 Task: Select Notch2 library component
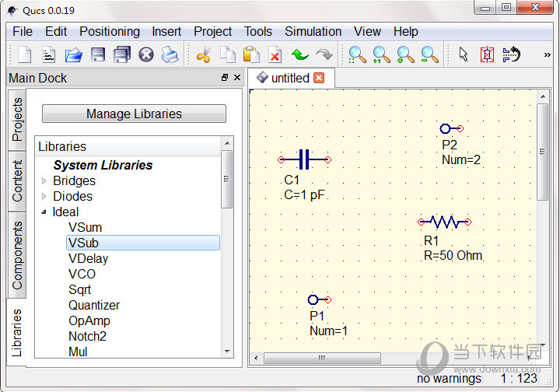tap(87, 336)
